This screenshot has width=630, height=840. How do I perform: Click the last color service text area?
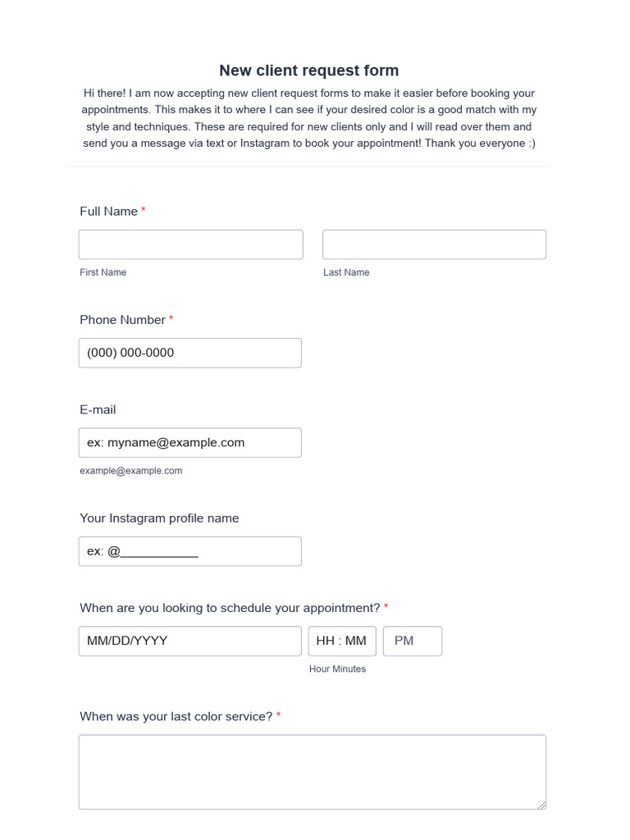coord(312,772)
